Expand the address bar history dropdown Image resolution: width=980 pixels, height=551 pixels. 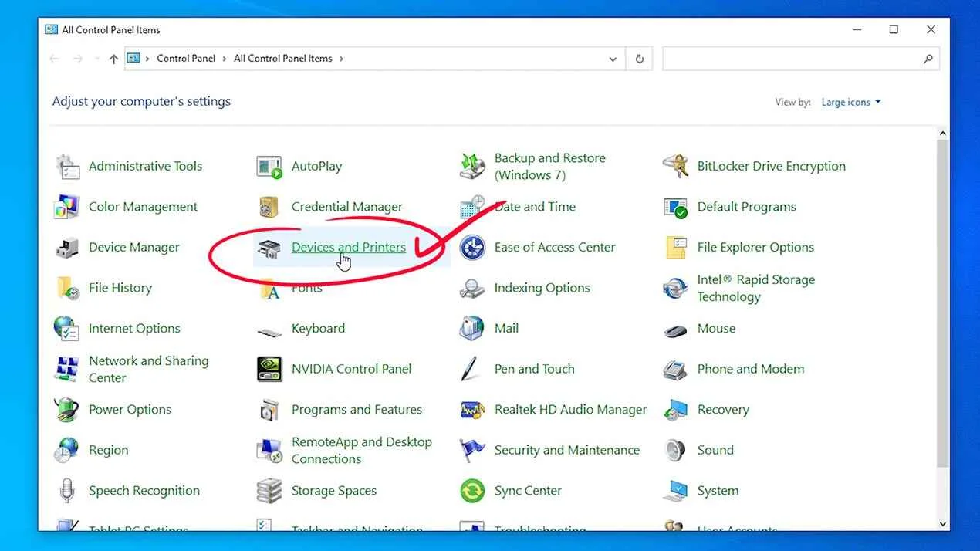pyautogui.click(x=613, y=59)
